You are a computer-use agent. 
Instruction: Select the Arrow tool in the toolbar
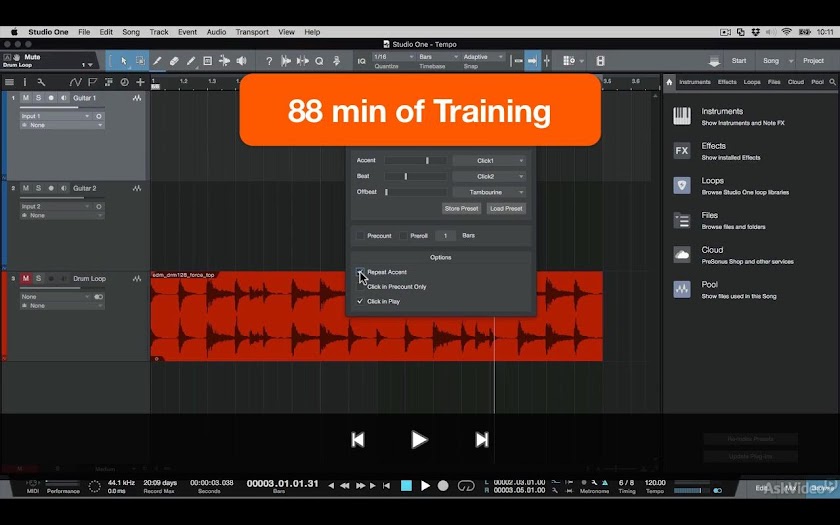click(x=124, y=61)
